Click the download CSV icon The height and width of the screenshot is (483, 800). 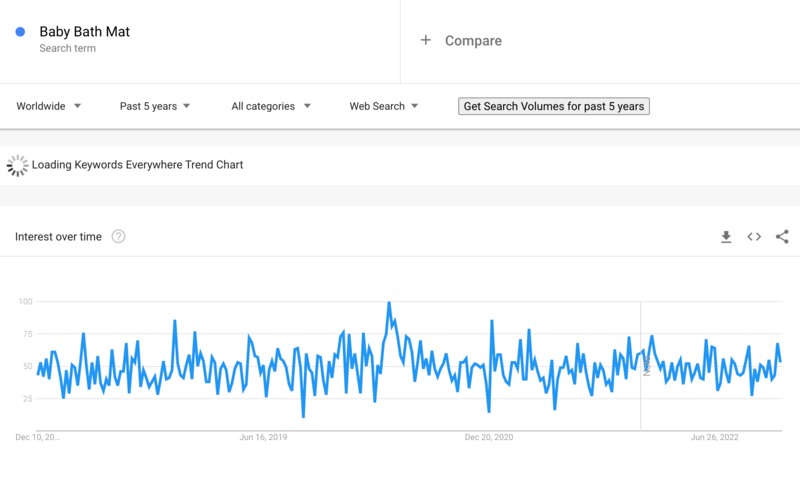[726, 237]
